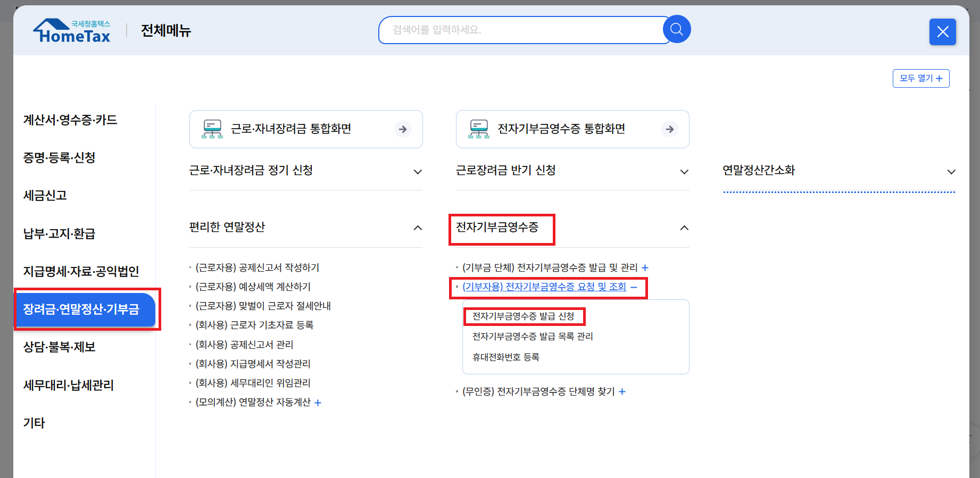
Task: Open (회사용) 공제신고서 관리
Action: [x=244, y=345]
